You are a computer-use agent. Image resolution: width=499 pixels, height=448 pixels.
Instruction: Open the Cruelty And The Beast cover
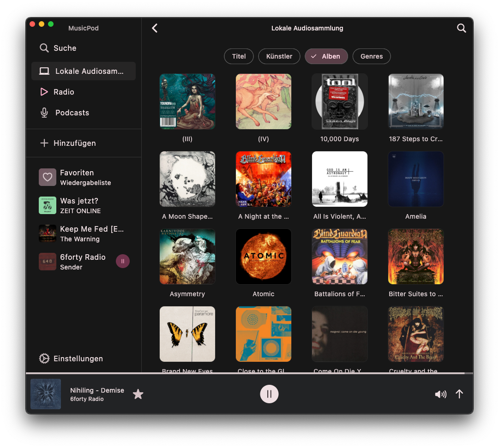tap(416, 334)
